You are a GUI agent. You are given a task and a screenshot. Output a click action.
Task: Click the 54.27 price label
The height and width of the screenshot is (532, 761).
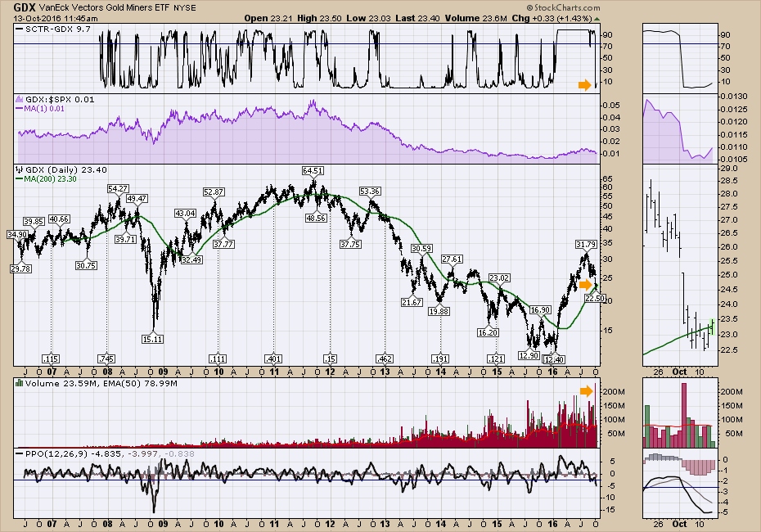118,189
